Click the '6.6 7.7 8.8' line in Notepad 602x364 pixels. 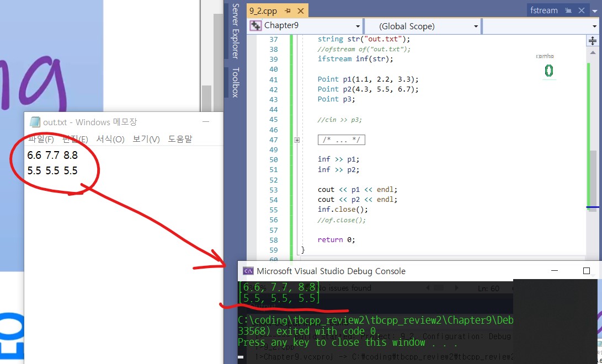click(52, 156)
